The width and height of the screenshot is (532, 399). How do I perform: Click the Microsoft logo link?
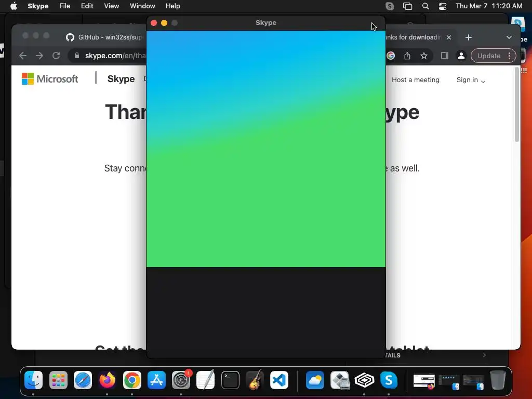50,79
